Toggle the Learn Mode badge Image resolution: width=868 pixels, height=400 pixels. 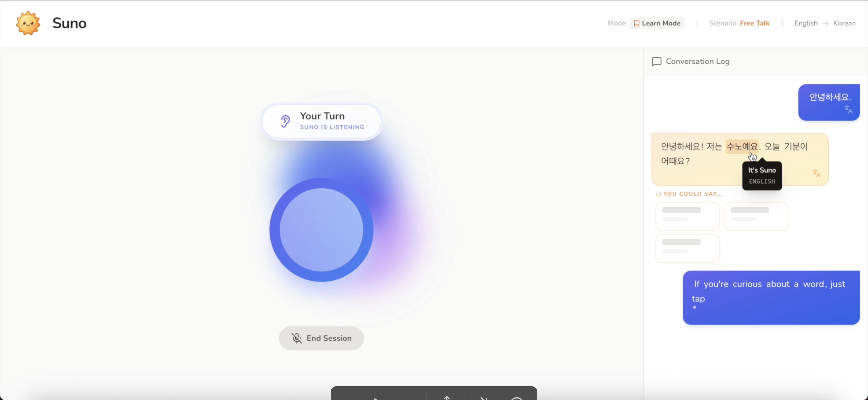point(657,23)
